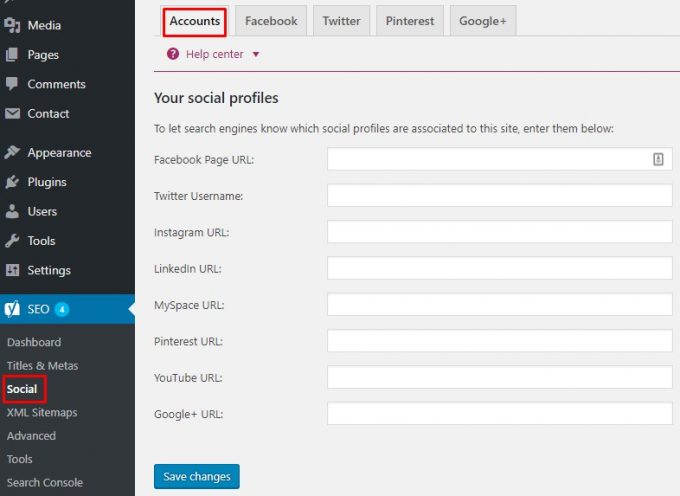Click the Appearance paintbrush icon

coord(12,153)
